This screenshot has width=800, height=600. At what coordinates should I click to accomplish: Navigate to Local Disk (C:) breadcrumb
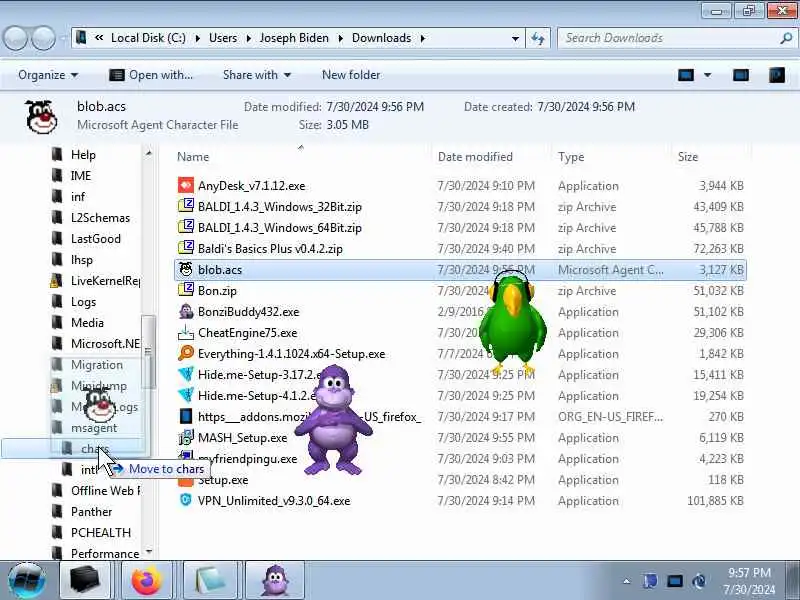click(x=148, y=38)
